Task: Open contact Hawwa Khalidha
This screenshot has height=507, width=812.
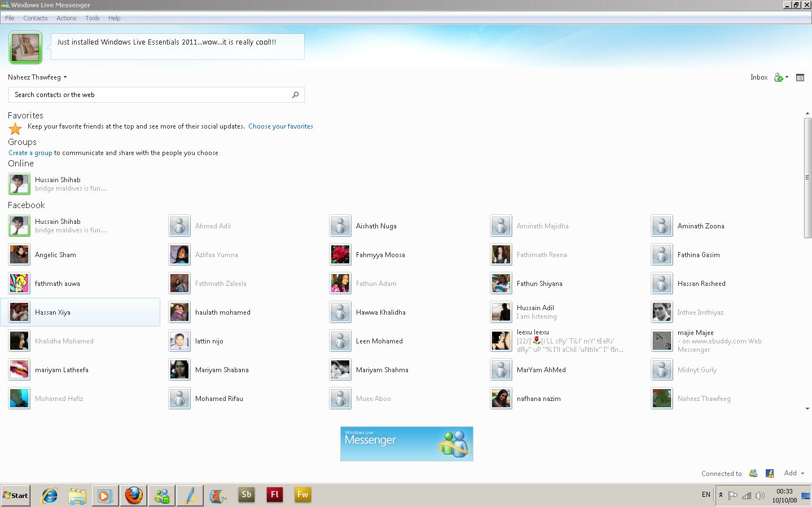Action: [x=381, y=312]
